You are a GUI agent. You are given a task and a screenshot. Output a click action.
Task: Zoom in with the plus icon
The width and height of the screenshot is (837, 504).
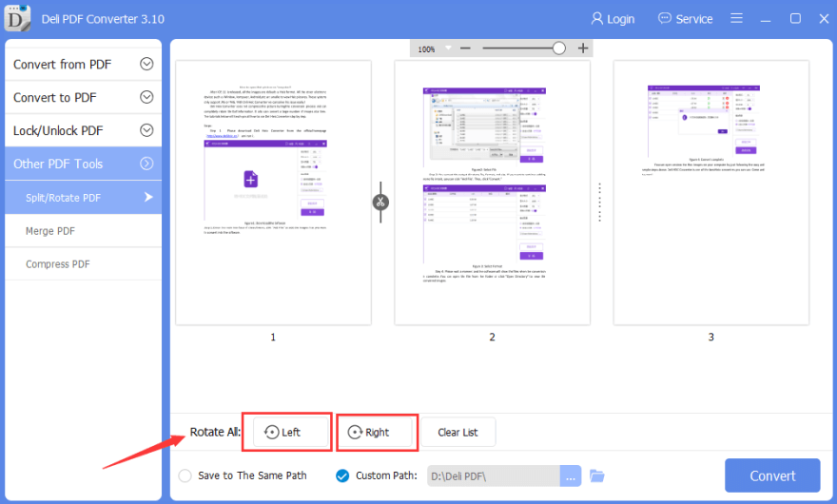pos(583,48)
